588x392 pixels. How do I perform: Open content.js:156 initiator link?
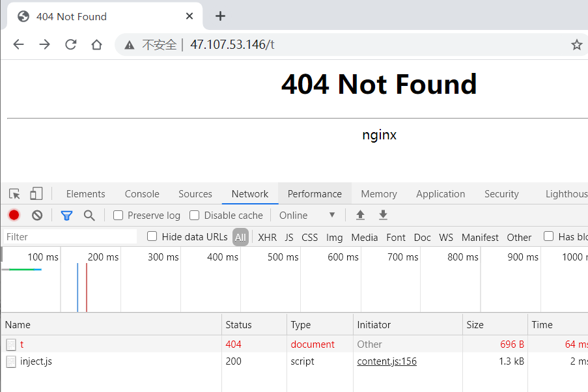387,361
